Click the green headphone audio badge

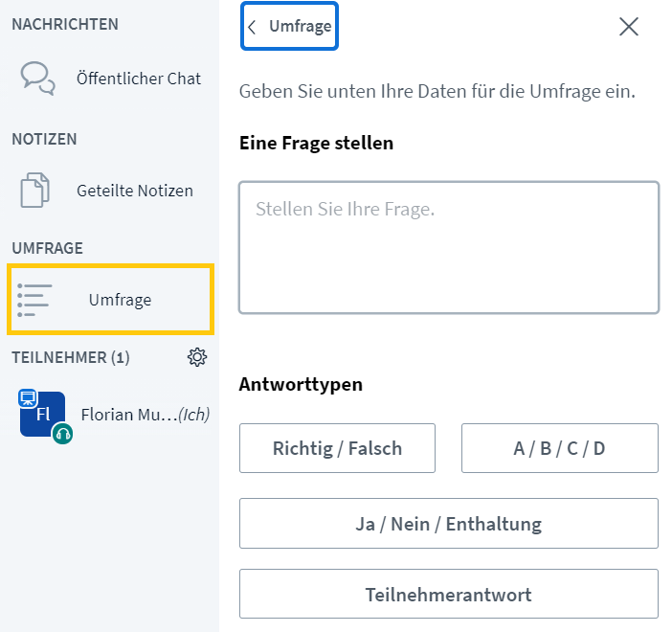(62, 434)
